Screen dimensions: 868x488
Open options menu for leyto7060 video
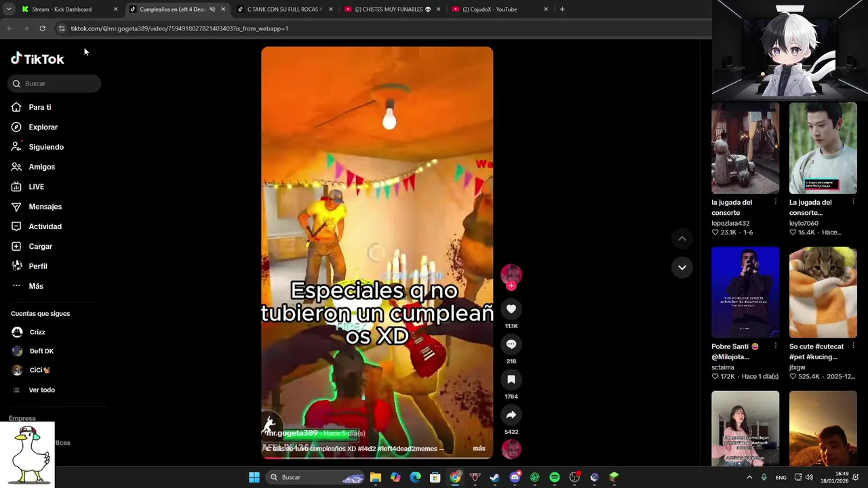pyautogui.click(x=853, y=202)
